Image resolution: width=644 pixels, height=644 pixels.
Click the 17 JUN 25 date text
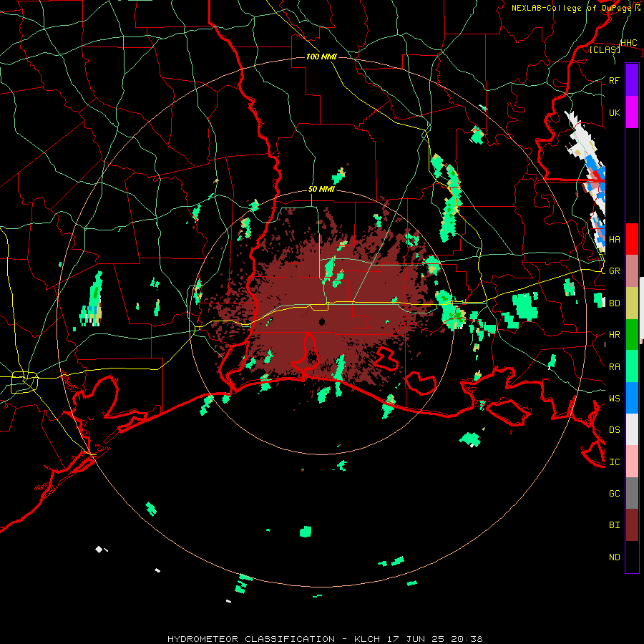pos(418,639)
